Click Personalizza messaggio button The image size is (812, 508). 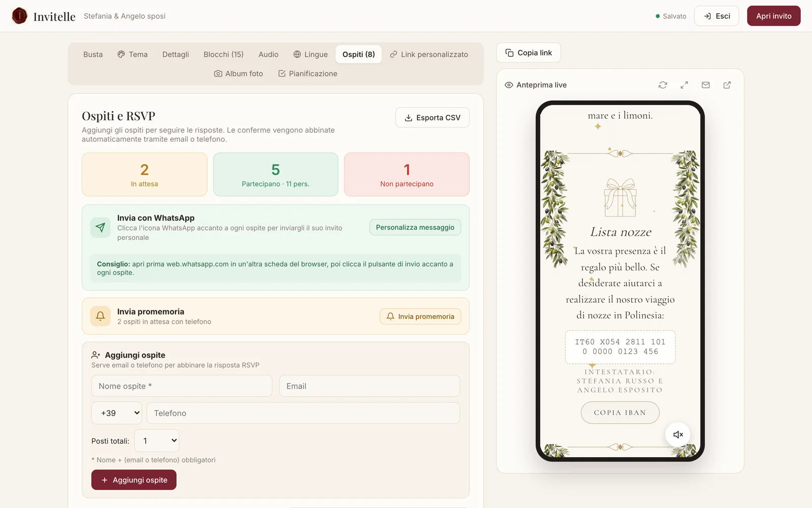(415, 227)
